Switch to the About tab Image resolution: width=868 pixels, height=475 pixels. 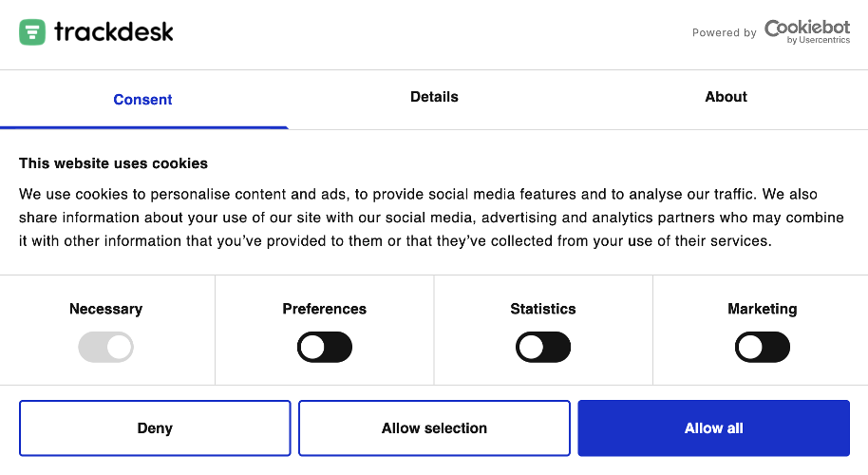[x=726, y=97]
